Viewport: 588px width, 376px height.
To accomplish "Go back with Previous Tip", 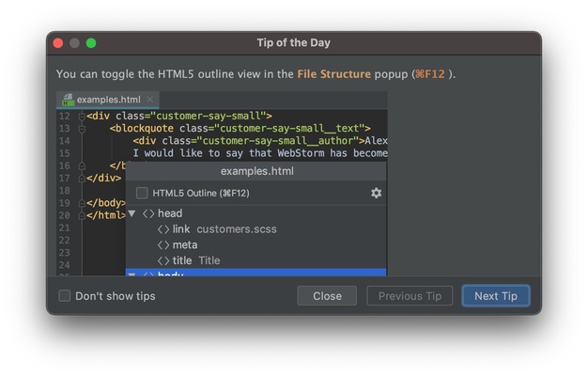I will click(410, 296).
